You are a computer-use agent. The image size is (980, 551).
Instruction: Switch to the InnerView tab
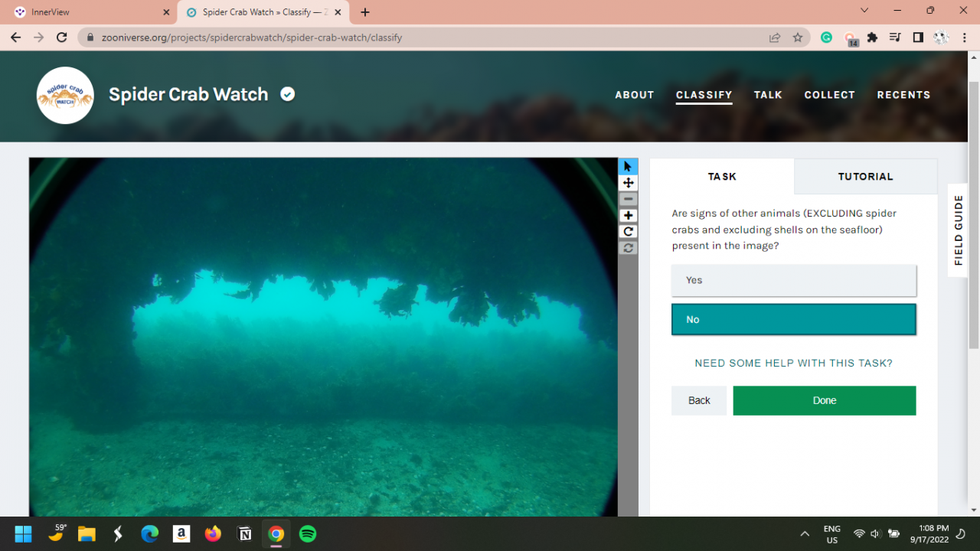(x=89, y=12)
